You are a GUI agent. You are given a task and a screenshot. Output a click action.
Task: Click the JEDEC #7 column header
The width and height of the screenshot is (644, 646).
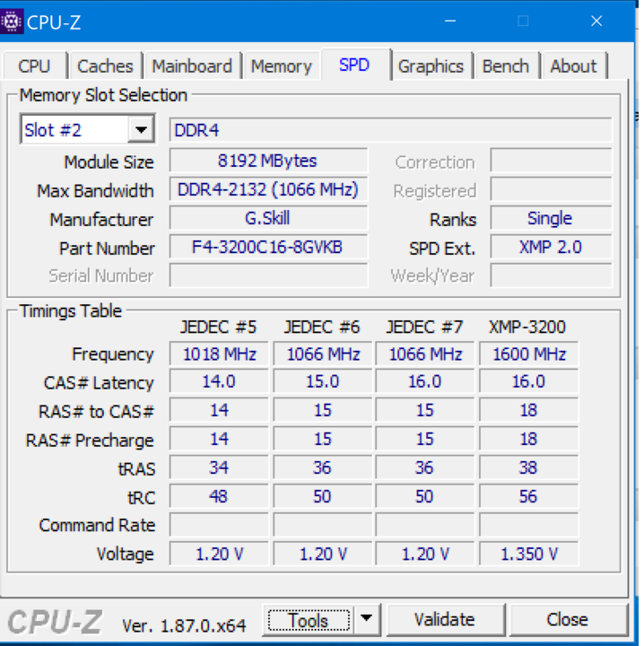coord(424,327)
